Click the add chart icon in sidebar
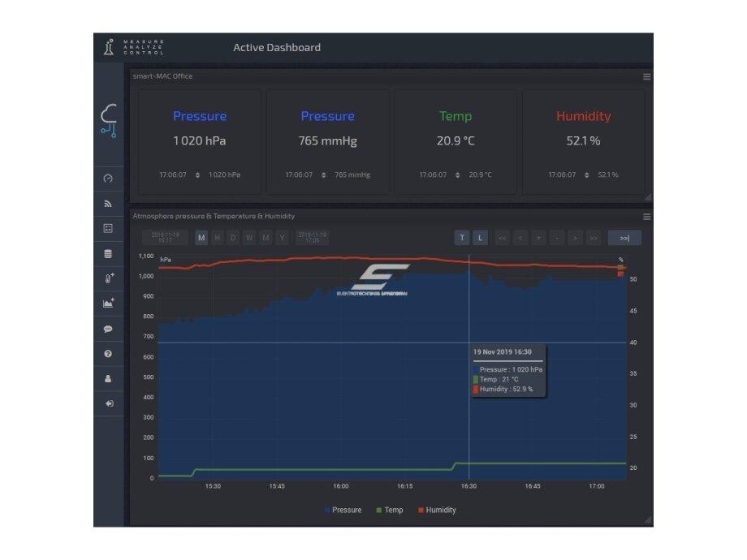This screenshot has height=560, width=747. pos(109,304)
